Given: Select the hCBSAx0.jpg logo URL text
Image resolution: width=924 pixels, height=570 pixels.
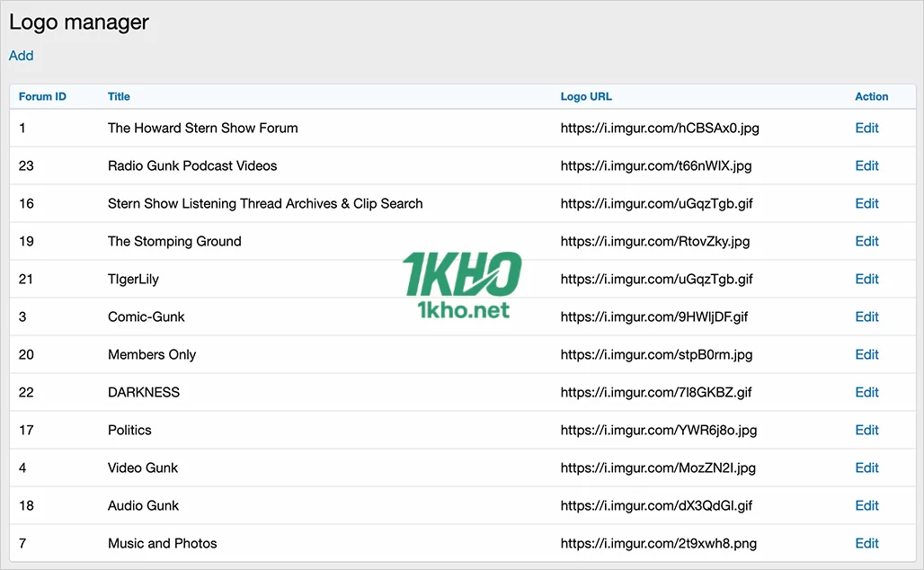Looking at the screenshot, I should pyautogui.click(x=660, y=128).
